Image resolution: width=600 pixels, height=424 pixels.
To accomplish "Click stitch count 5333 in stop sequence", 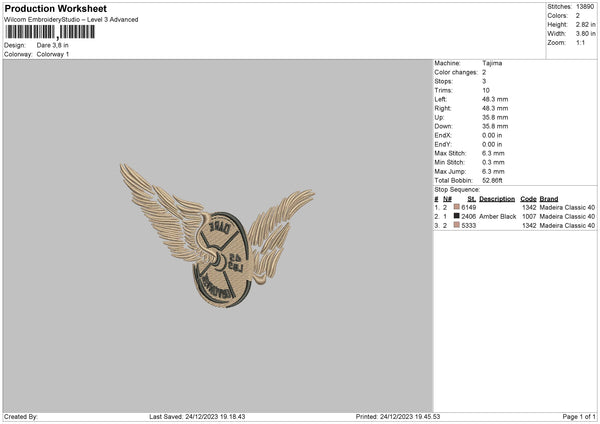I will [469, 226].
